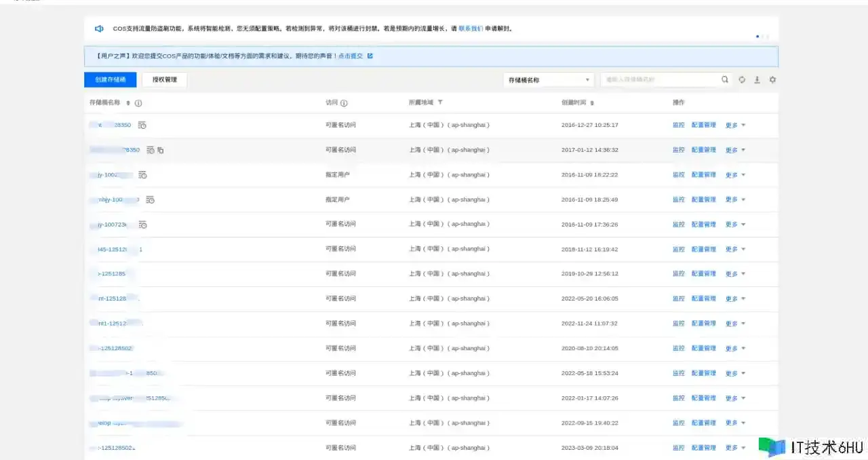The height and width of the screenshot is (460, 868).
Task: Click info icon beside 存储桶名称 header
Action: tap(138, 103)
